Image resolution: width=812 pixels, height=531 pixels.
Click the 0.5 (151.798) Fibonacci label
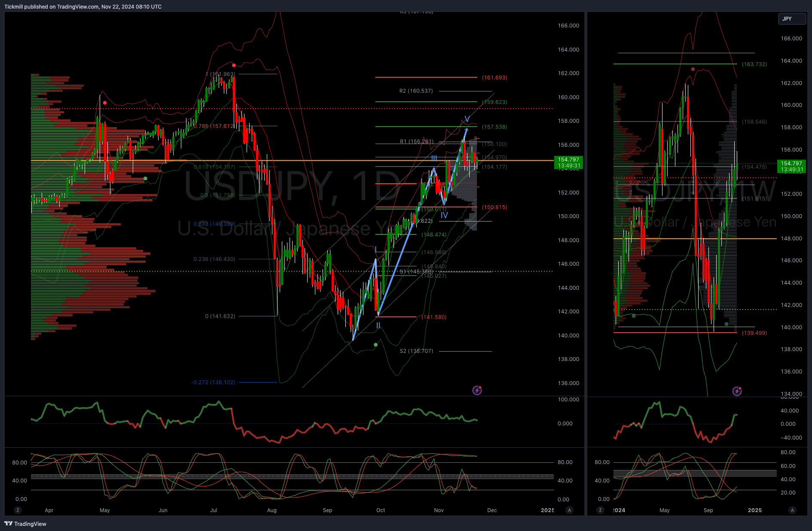click(217, 195)
